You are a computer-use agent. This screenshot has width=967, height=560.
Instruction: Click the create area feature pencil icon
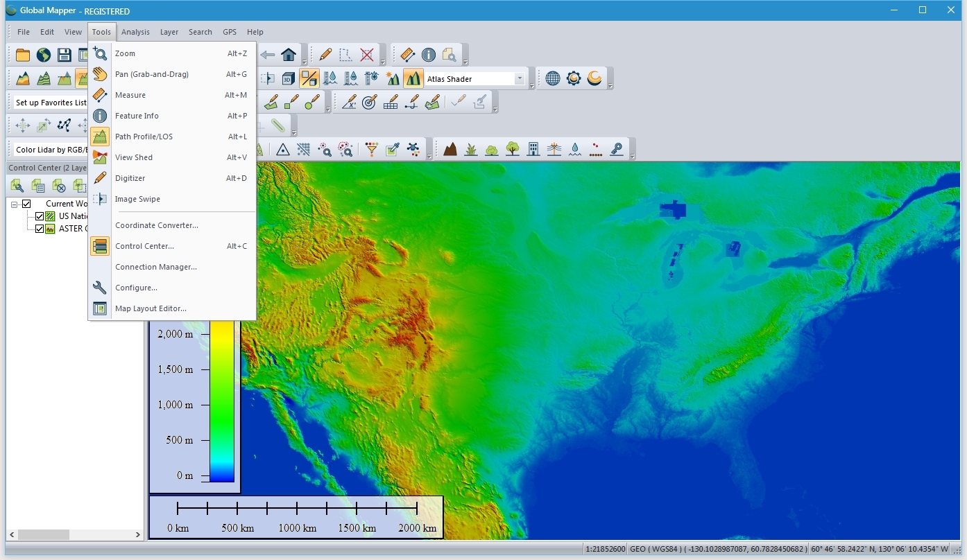pos(271,102)
